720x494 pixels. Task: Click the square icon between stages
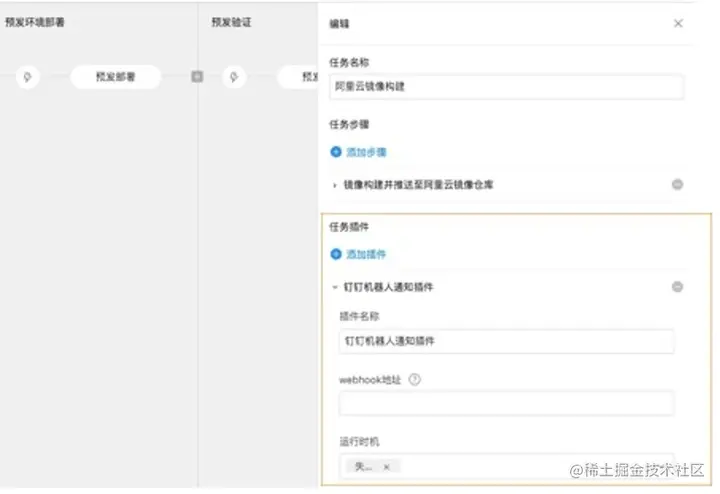coord(197,77)
